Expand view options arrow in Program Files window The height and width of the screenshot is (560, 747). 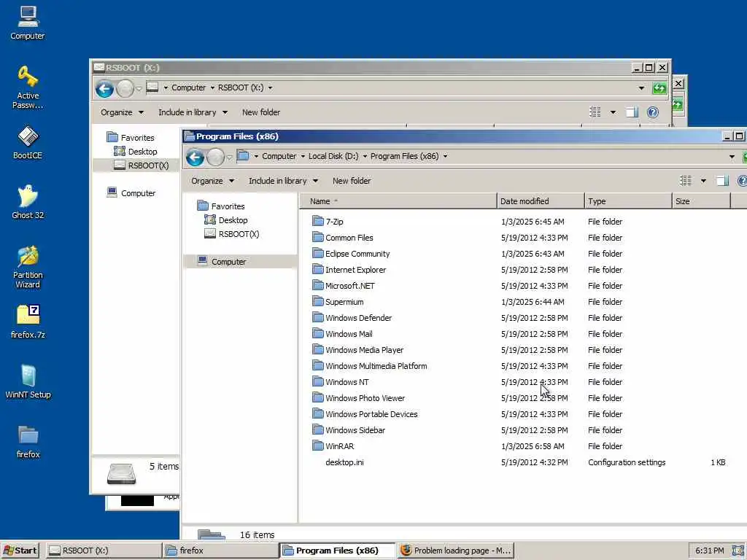[703, 181]
